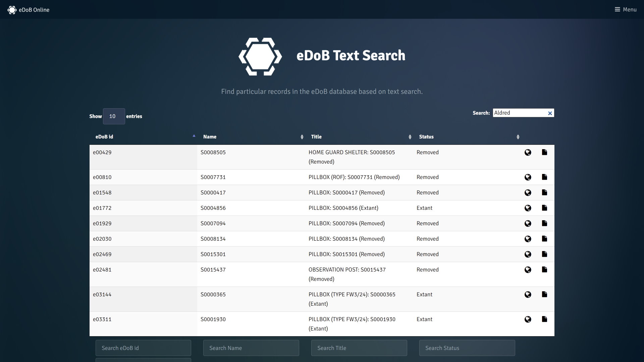Open document icon for e02030 row
Viewport: 644px width, 362px height.
tap(544, 239)
